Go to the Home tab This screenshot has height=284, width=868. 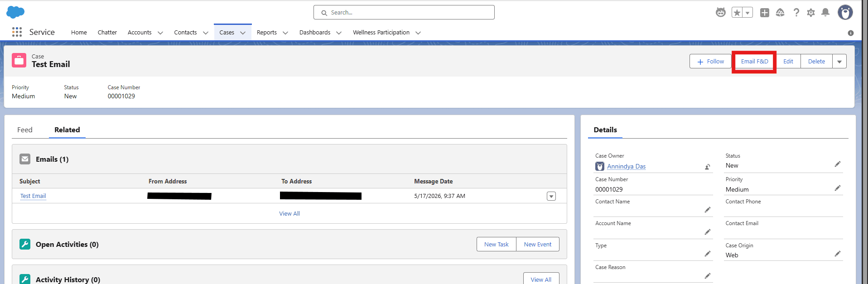pos(79,32)
